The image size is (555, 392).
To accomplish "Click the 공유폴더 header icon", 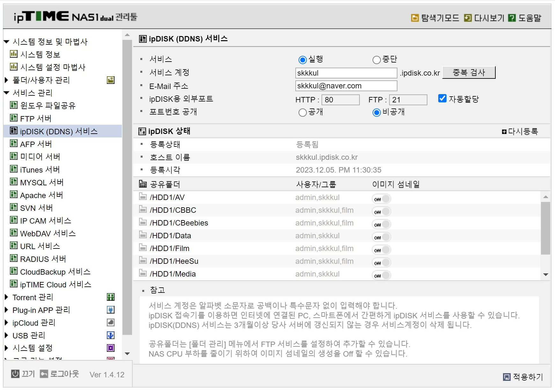I will 143,184.
